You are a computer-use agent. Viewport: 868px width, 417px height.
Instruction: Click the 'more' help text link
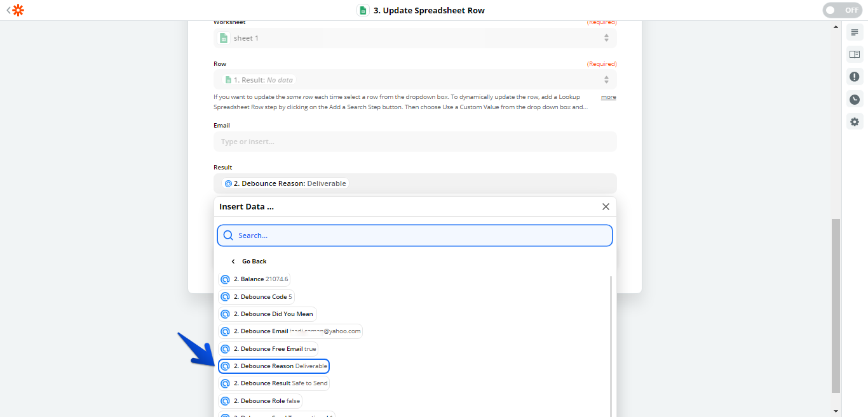(x=608, y=97)
